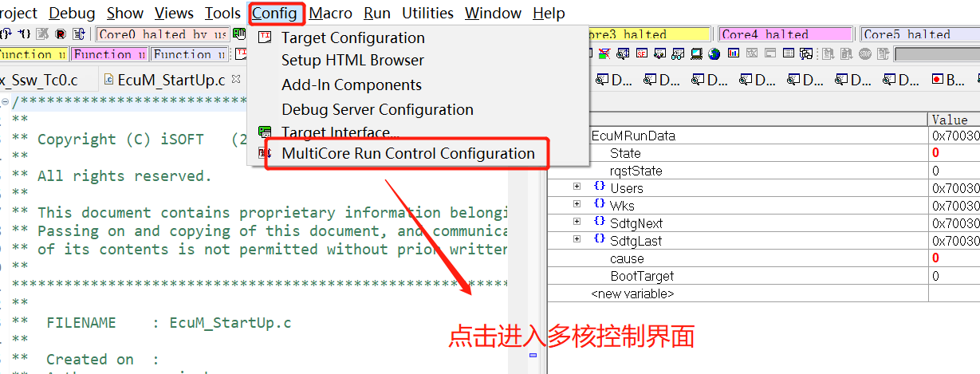Viewport: 980px width, 374px height.
Task: Click the Target Interface entry icon
Action: click(x=266, y=132)
